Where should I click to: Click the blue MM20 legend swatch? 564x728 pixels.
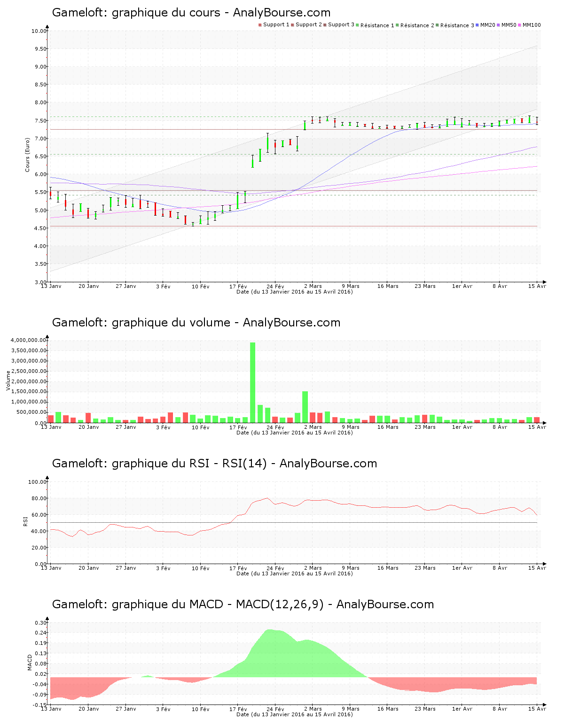coord(478,25)
